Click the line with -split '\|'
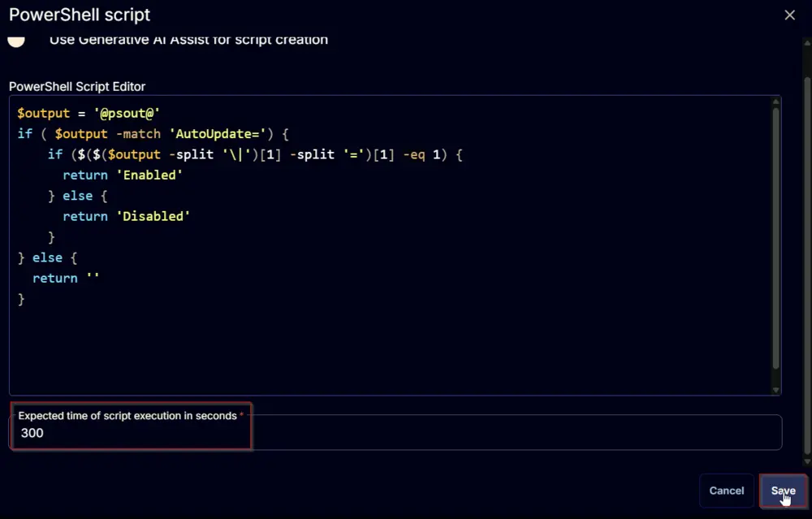The height and width of the screenshot is (519, 812). [x=255, y=154]
